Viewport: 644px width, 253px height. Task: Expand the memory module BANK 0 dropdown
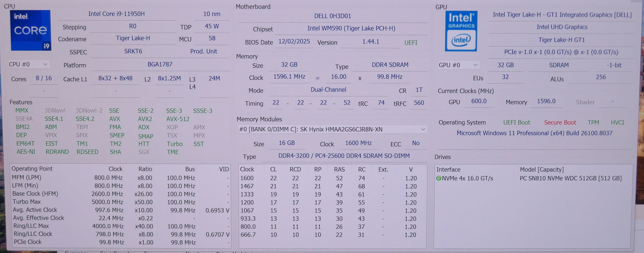332,129
